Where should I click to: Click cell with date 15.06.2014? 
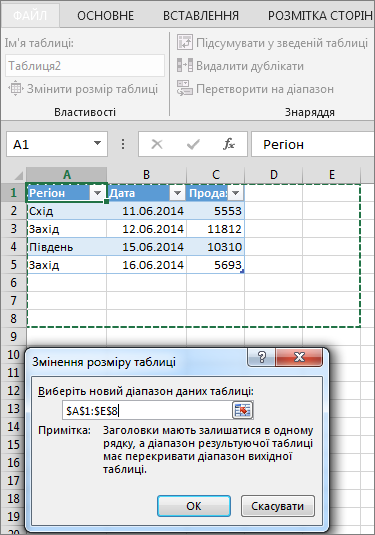point(146,247)
